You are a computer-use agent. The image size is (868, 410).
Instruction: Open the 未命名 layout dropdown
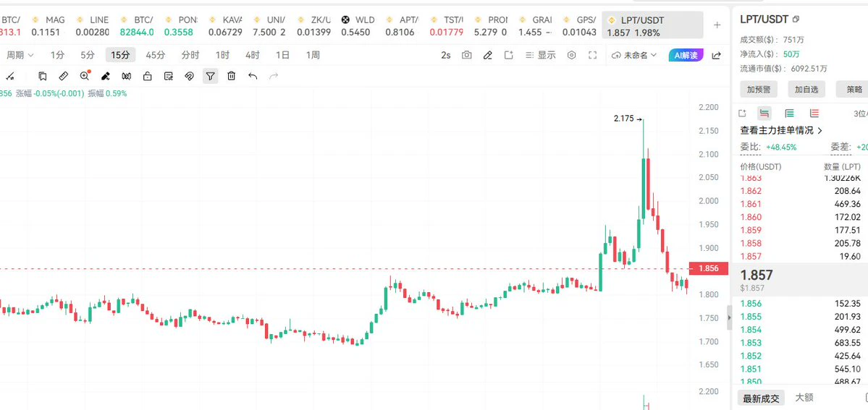coord(634,56)
